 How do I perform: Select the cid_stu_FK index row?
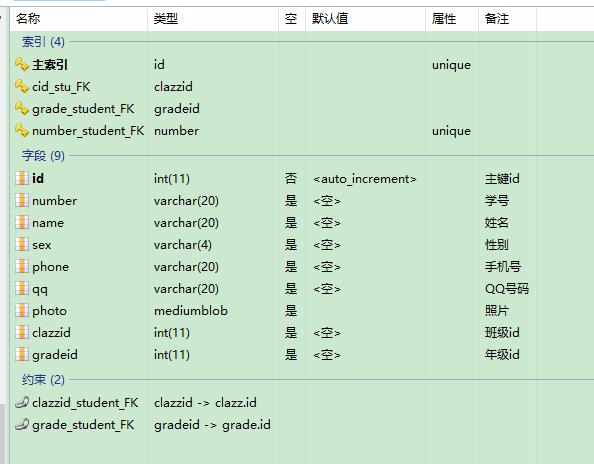61,87
